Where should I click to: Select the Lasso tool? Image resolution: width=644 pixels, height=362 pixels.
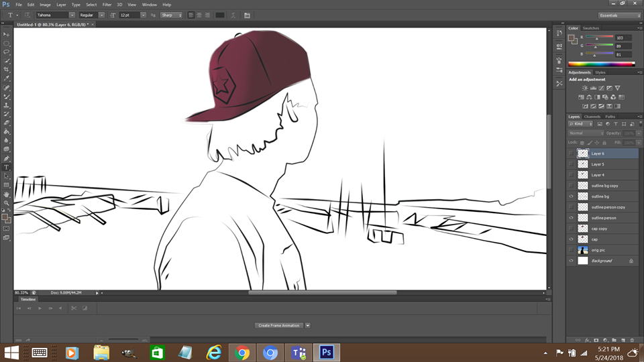coord(6,52)
